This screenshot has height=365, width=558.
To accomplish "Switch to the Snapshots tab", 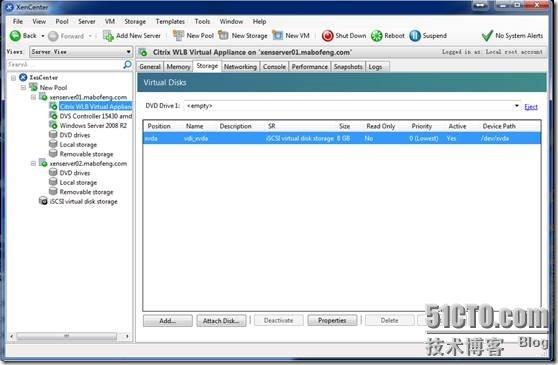I will coord(348,67).
